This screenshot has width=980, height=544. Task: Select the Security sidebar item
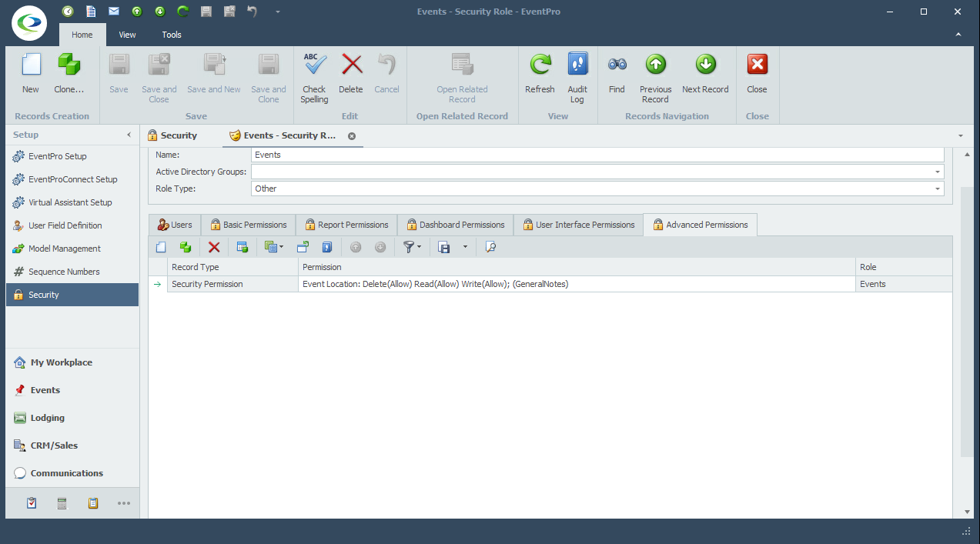click(x=72, y=295)
